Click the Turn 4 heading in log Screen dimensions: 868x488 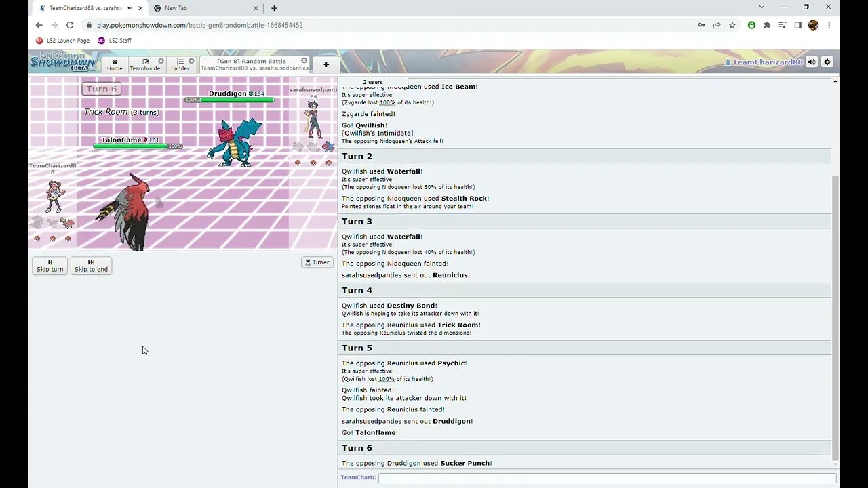[x=357, y=291]
